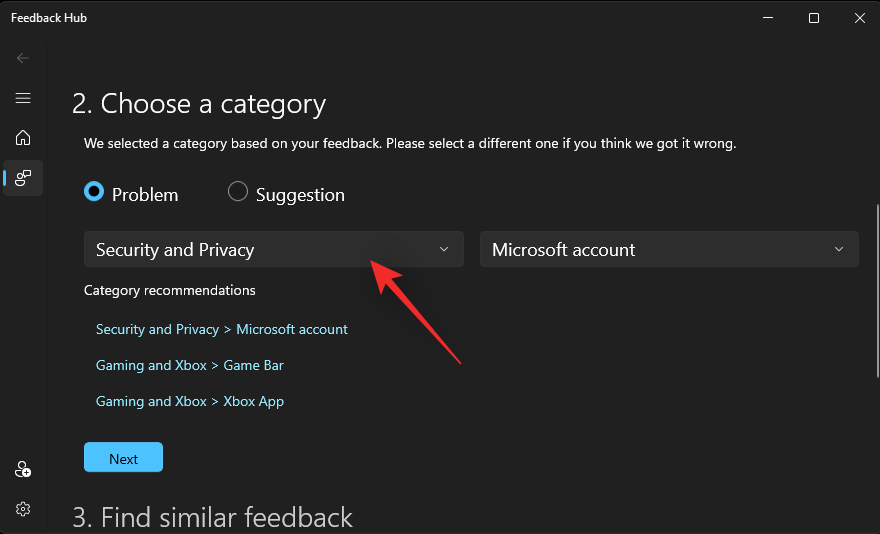The image size is (880, 534).
Task: Open the Settings gear icon
Action: (23, 509)
